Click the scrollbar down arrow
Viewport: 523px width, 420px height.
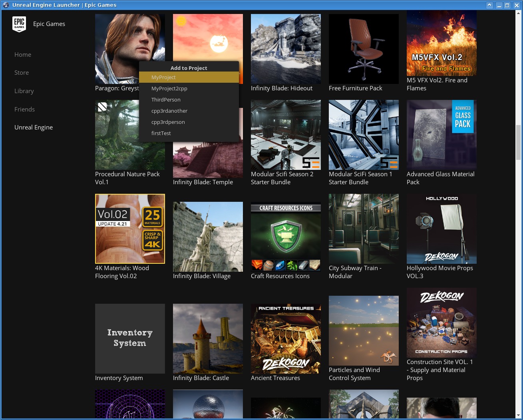(x=519, y=416)
